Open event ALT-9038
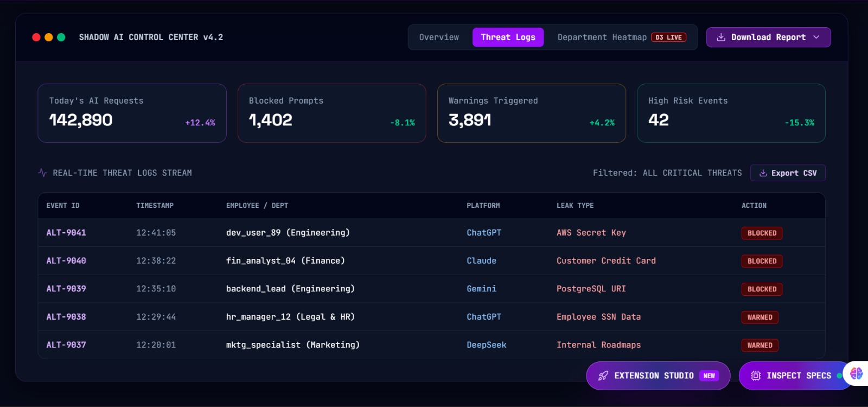This screenshot has width=868, height=407. (x=66, y=317)
